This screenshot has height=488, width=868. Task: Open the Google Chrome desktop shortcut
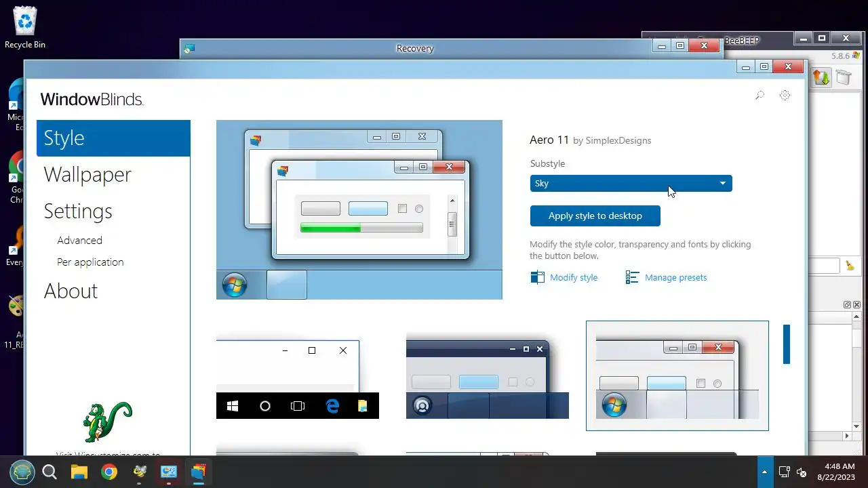tap(17, 178)
